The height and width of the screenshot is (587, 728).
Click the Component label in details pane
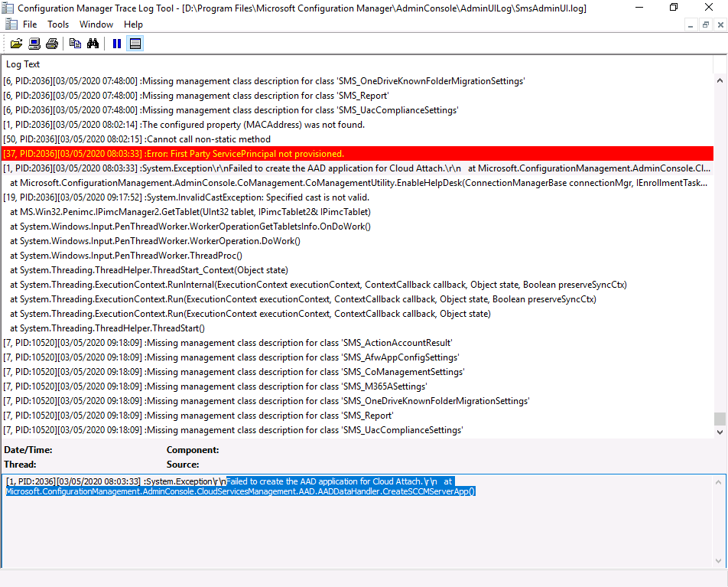(193, 450)
